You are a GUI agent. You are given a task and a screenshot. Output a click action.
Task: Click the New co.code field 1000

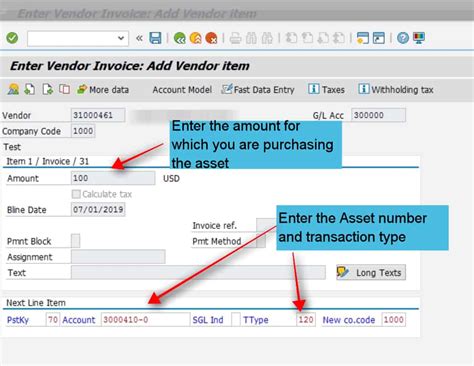pyautogui.click(x=394, y=320)
